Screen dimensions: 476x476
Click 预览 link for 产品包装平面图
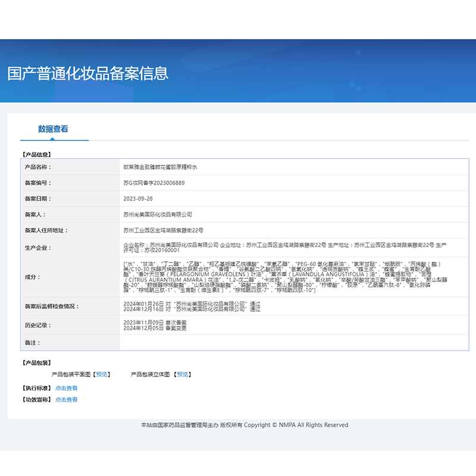102,374
